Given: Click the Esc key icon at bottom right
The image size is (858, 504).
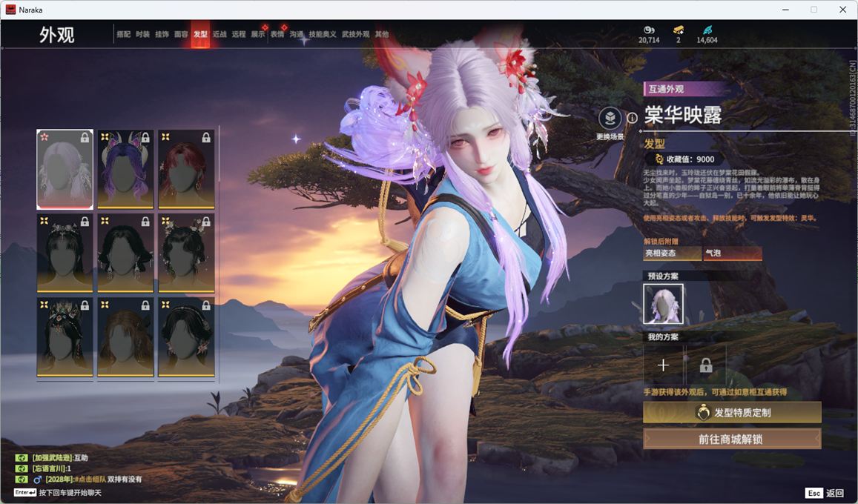Looking at the screenshot, I should (x=814, y=493).
